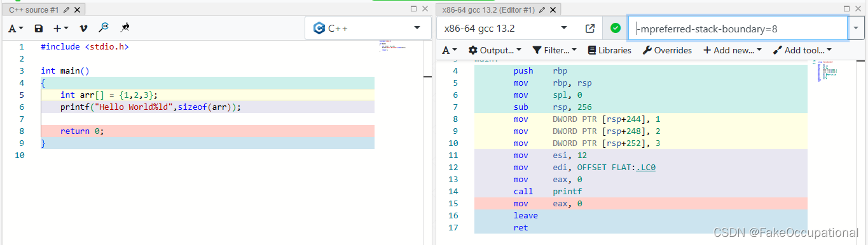Click the green compilation status checkmark

coord(615,28)
